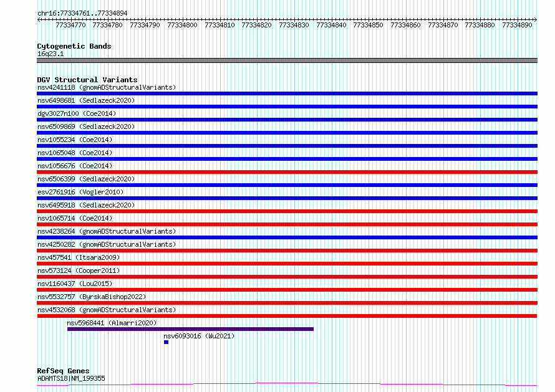Open the esv2761916 (Vogler2010) label

(80, 192)
